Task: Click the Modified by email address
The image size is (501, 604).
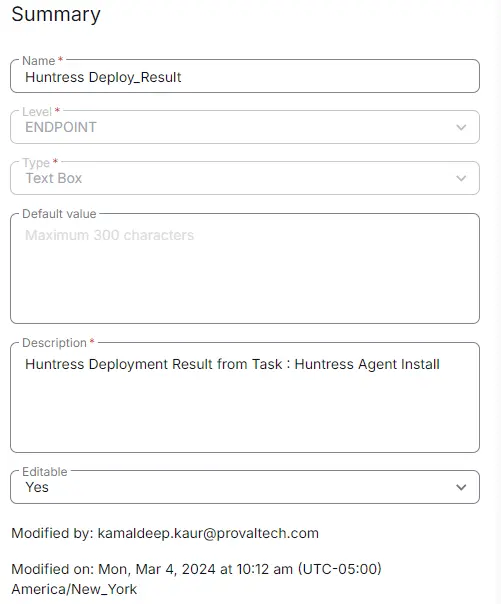Action: 208,534
